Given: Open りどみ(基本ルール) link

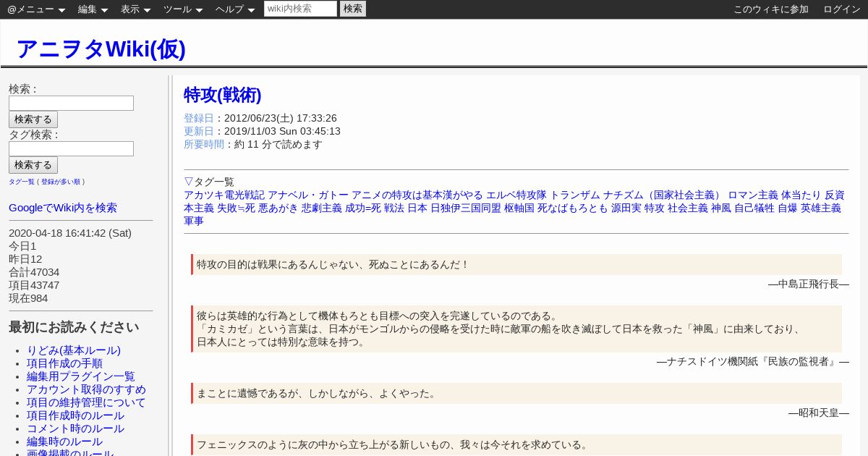Looking at the screenshot, I should pos(74,350).
